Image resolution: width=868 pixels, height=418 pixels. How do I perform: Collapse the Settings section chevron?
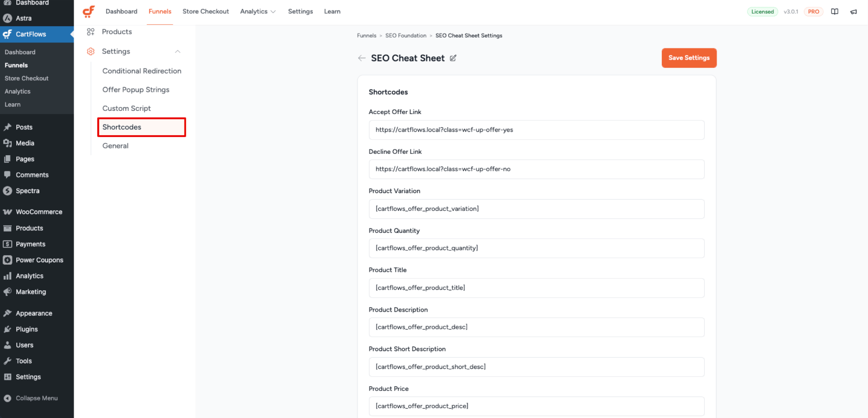pos(178,52)
